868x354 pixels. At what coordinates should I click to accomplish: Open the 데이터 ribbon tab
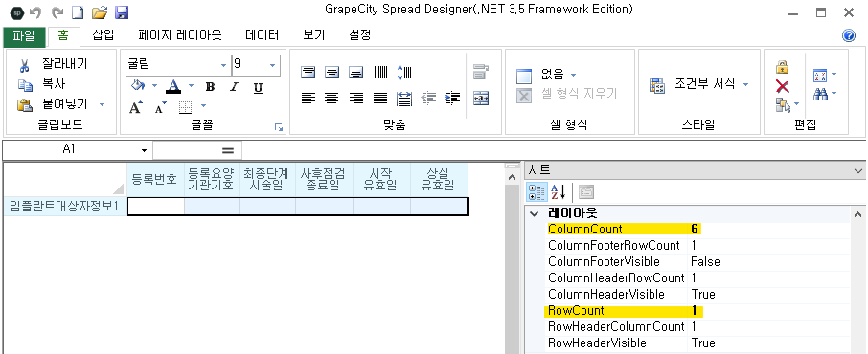(x=262, y=35)
